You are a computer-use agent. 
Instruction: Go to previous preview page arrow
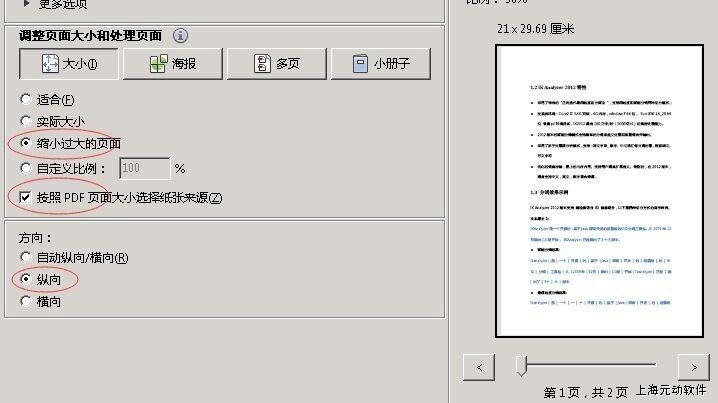point(480,367)
